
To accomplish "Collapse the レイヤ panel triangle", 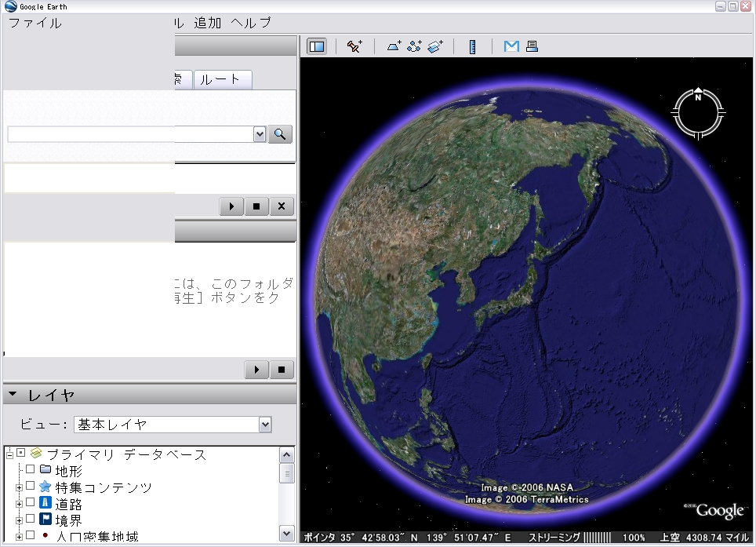I will pos(13,394).
